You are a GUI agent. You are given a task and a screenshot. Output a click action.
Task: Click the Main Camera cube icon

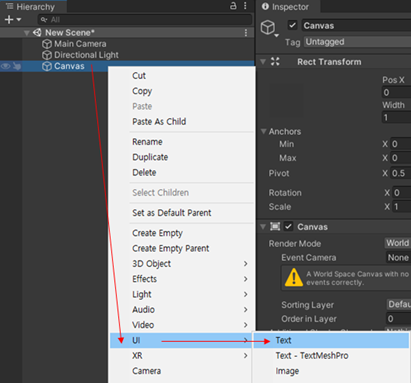[47, 44]
